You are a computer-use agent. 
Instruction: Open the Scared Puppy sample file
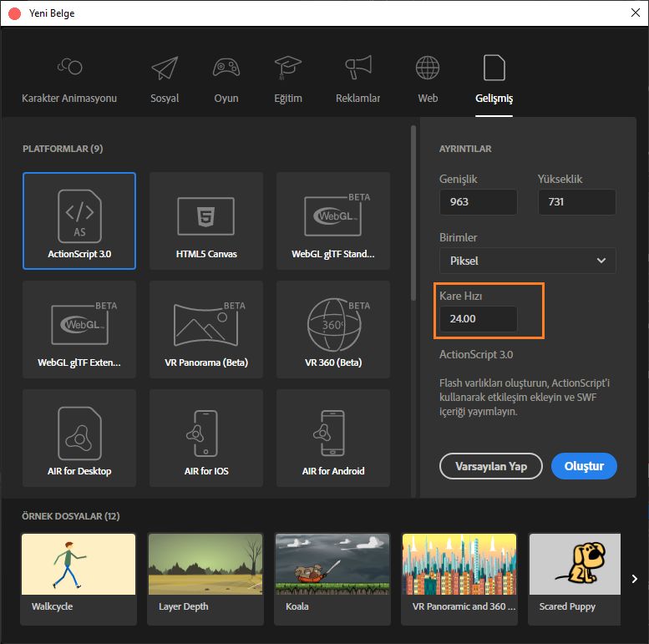(x=575, y=579)
